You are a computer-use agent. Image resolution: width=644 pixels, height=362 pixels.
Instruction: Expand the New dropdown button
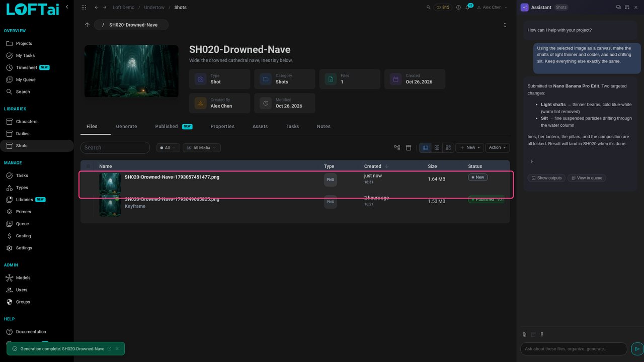tap(469, 148)
